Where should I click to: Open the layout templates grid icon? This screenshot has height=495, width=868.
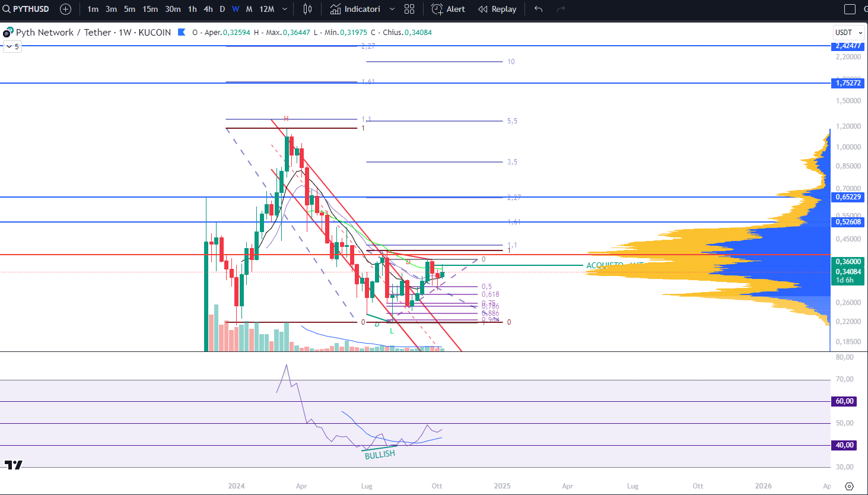(x=409, y=9)
